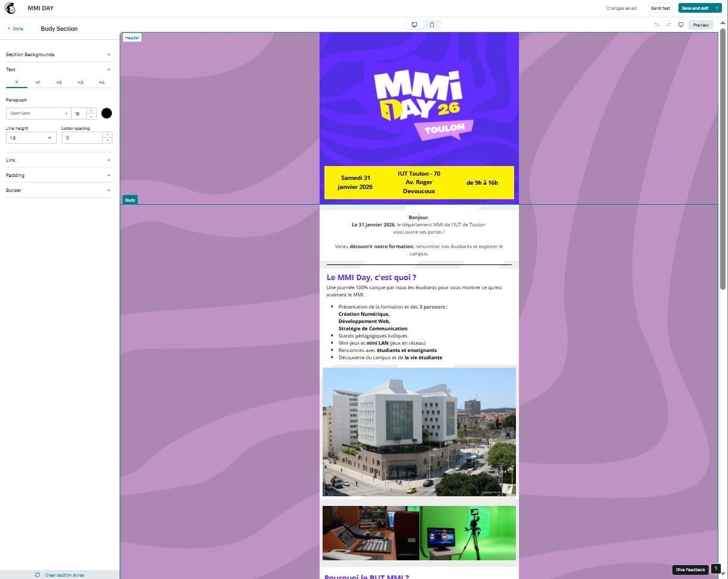Switch to mobile preview mode
The width and height of the screenshot is (728, 579).
[431, 25]
